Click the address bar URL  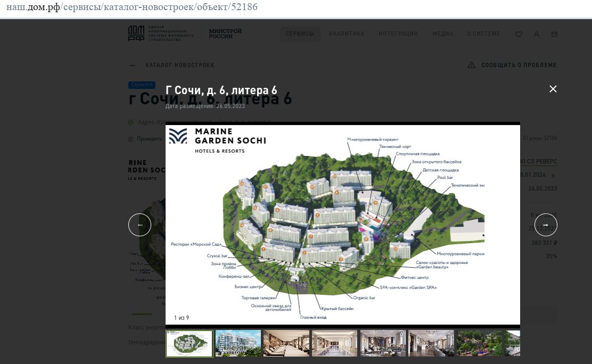(132, 7)
